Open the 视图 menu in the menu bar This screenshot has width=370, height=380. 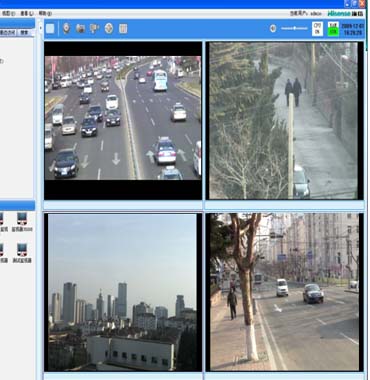8,14
